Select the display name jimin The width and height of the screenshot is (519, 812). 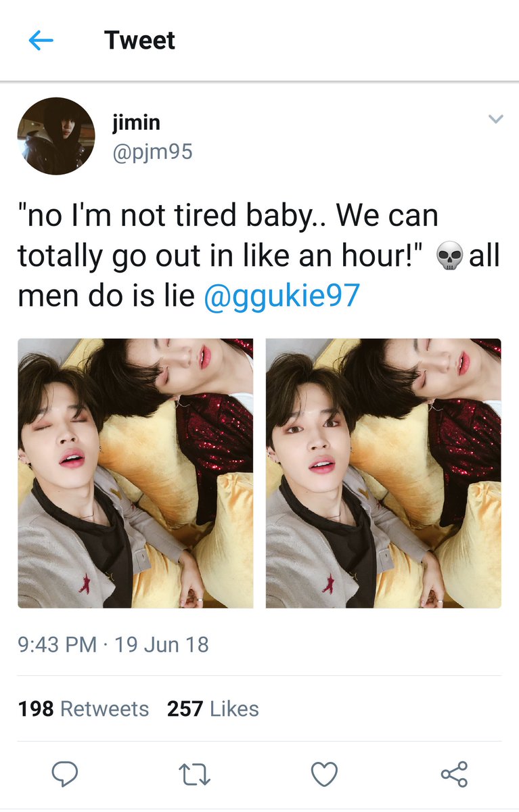(x=136, y=122)
